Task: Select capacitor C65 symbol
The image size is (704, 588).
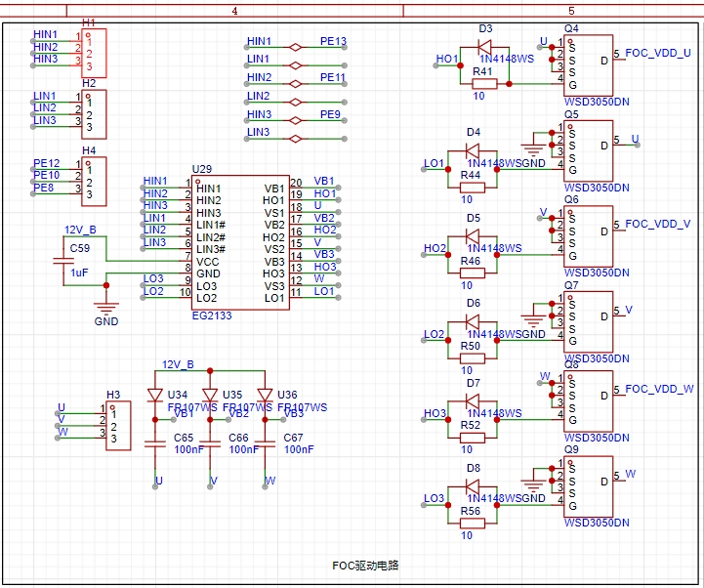Action: (x=154, y=444)
